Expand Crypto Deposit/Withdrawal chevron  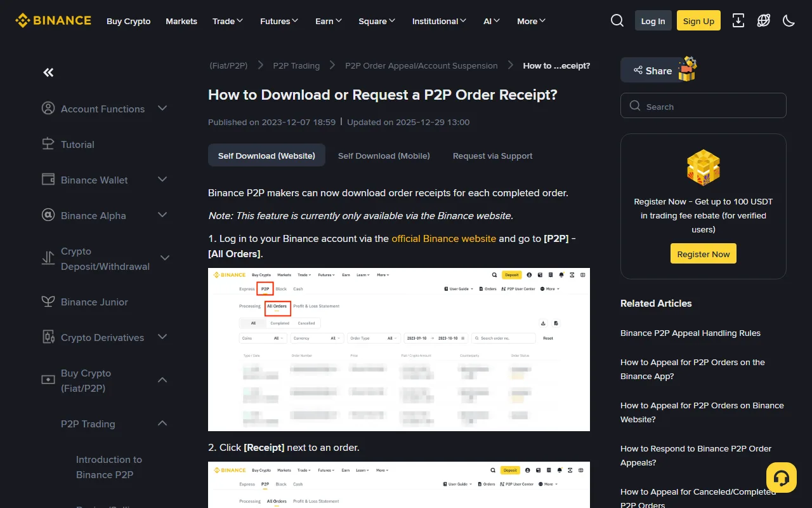165,258
